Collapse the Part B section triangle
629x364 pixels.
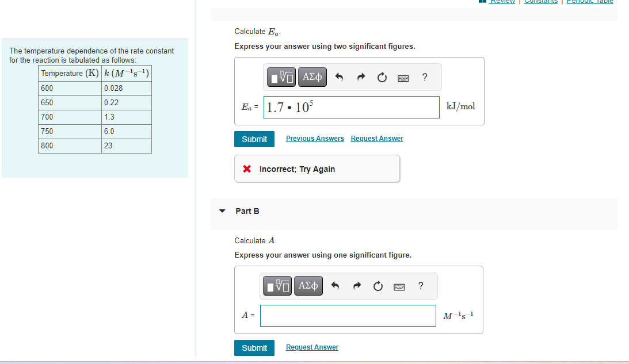point(222,211)
